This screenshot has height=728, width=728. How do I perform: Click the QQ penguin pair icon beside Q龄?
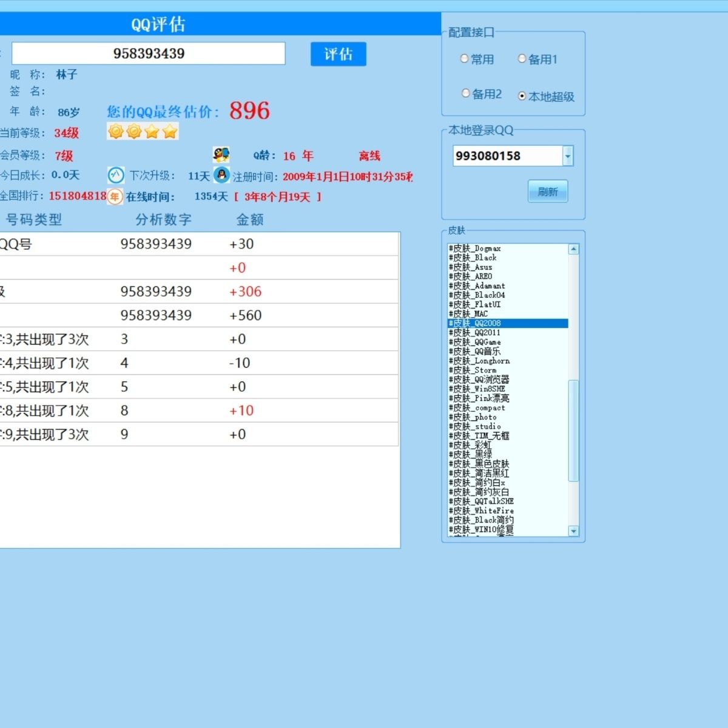[221, 155]
